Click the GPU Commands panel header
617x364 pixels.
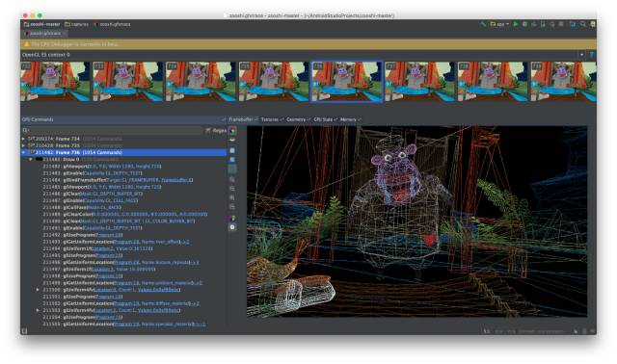tap(123, 119)
